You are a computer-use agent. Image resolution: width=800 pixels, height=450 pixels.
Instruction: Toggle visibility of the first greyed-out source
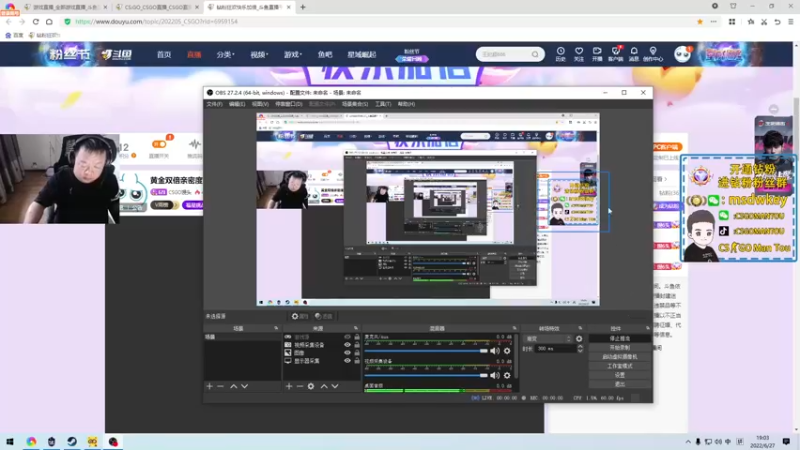[347, 337]
